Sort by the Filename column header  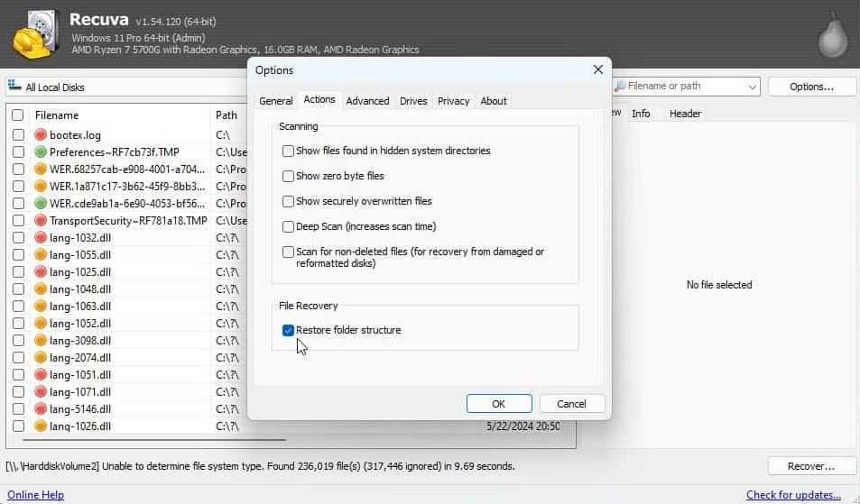coord(57,115)
